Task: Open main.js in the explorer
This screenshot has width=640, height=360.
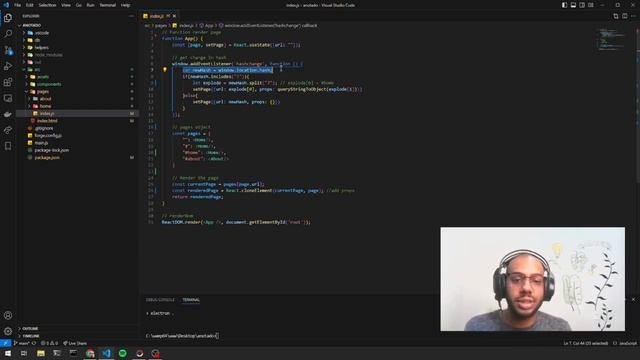Action: point(41,143)
